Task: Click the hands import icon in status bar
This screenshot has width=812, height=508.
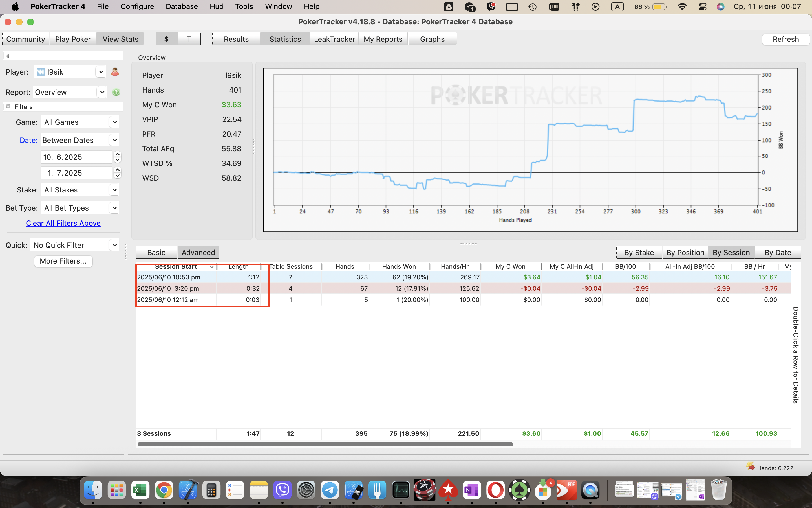Action: (x=750, y=466)
